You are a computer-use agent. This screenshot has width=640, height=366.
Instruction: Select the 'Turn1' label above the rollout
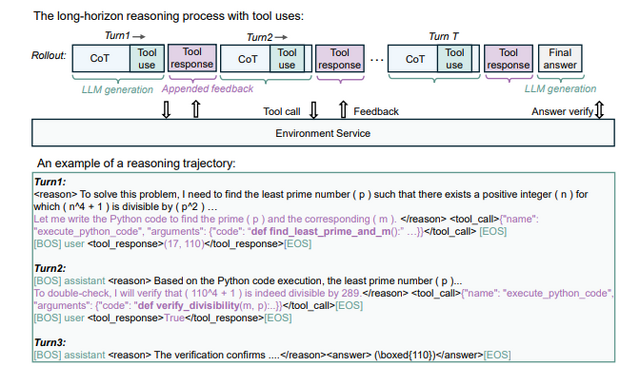pyautogui.click(x=117, y=35)
